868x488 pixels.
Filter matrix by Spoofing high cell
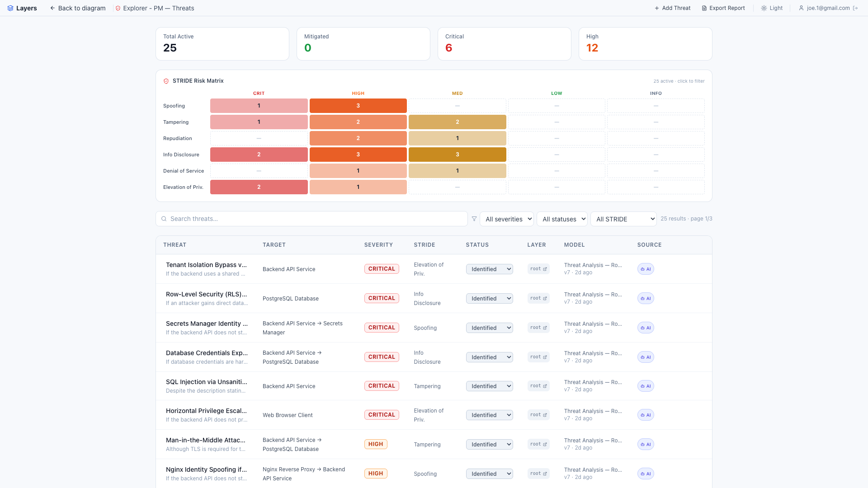pos(358,106)
